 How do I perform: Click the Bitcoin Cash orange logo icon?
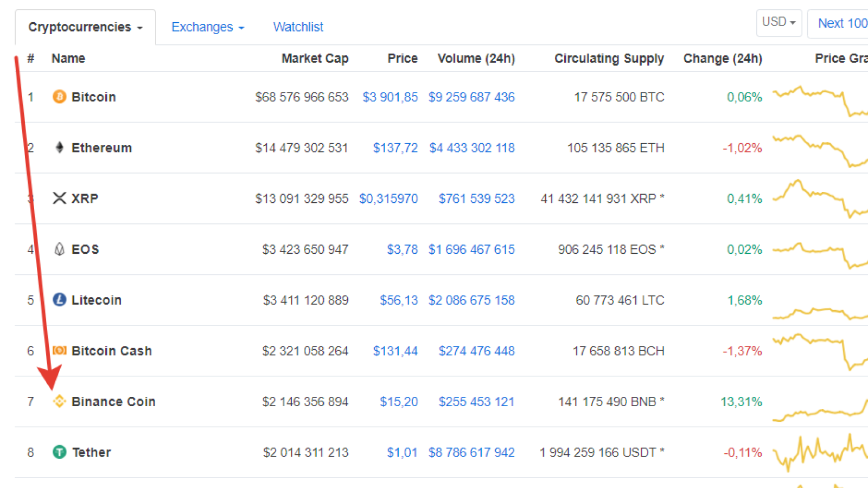click(x=59, y=351)
